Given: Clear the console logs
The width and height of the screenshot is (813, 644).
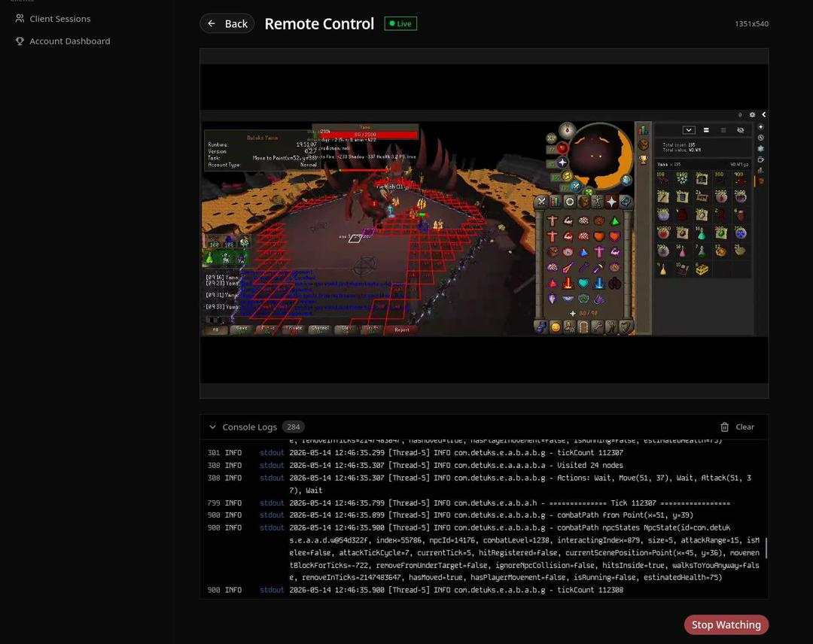Looking at the screenshot, I should tap(737, 427).
